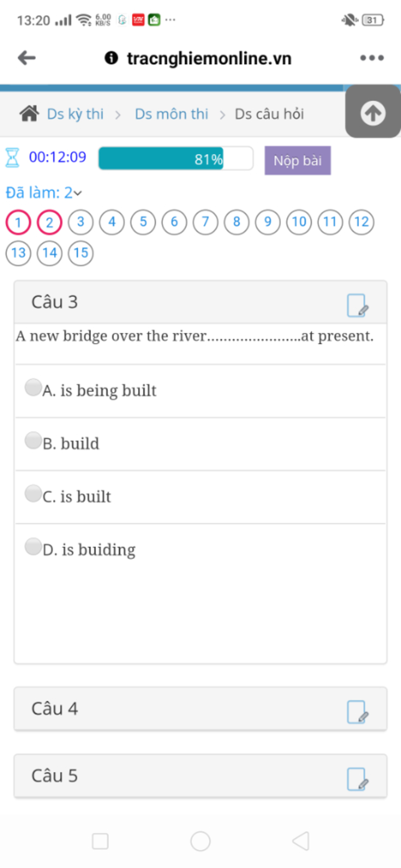Click the 81% time progress bar
This screenshot has height=868, width=401.
[176, 159]
